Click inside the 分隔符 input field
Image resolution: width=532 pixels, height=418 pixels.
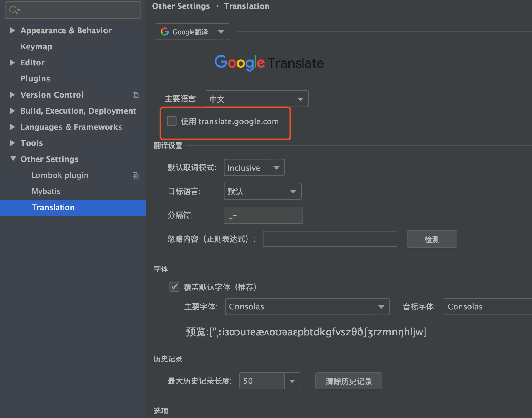pyautogui.click(x=263, y=215)
